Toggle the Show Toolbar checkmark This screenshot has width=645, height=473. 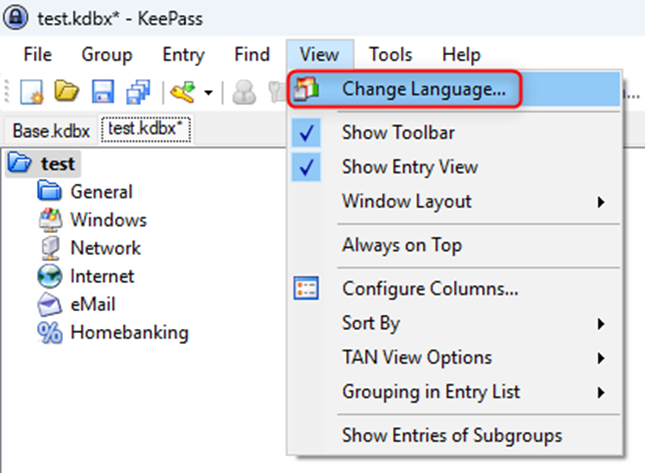(x=306, y=133)
